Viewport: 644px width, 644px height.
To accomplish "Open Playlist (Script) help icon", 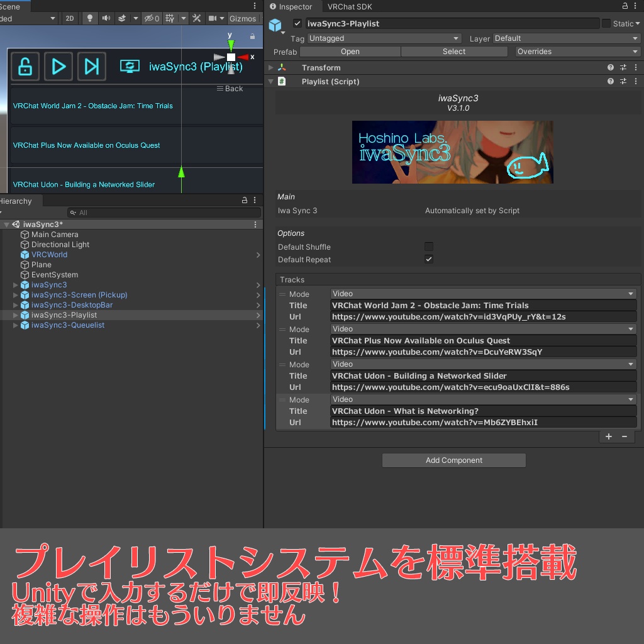I will [x=611, y=81].
